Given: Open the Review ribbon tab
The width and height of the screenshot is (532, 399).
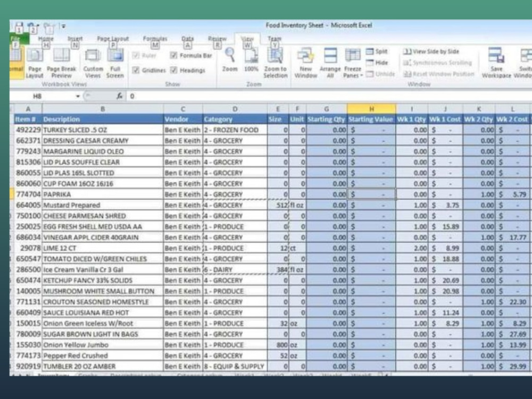Looking at the screenshot, I should [217, 39].
